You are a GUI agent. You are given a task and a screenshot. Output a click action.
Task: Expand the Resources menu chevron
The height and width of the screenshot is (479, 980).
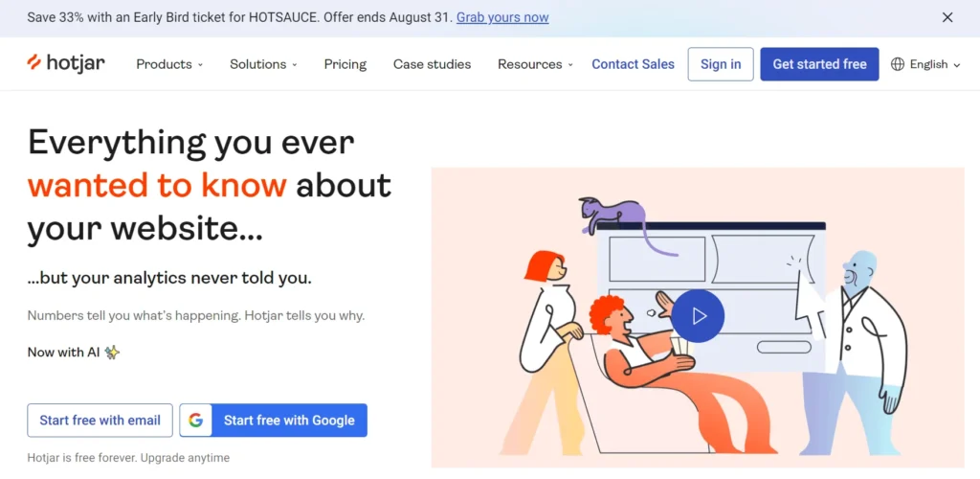coord(570,65)
